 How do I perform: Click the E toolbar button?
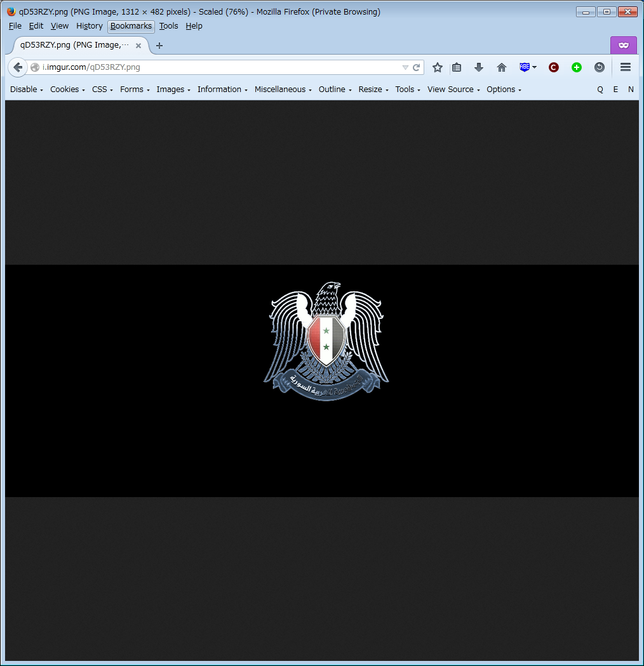tap(615, 89)
